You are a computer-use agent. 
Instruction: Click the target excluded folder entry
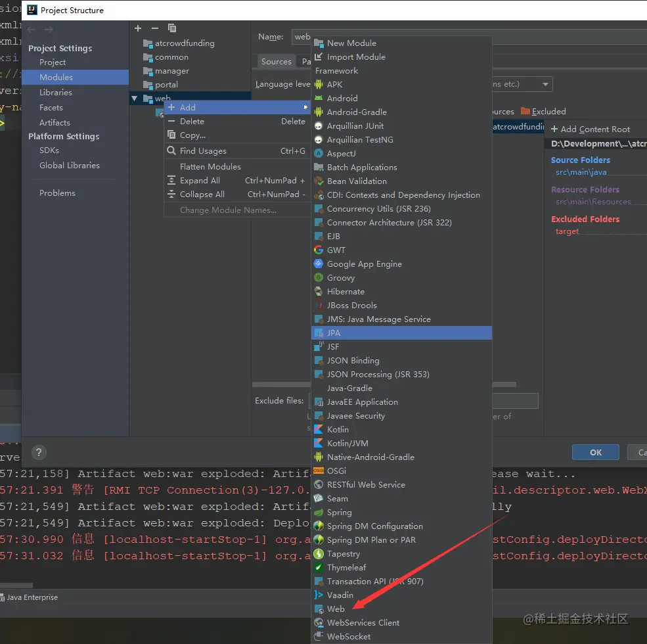click(x=567, y=231)
